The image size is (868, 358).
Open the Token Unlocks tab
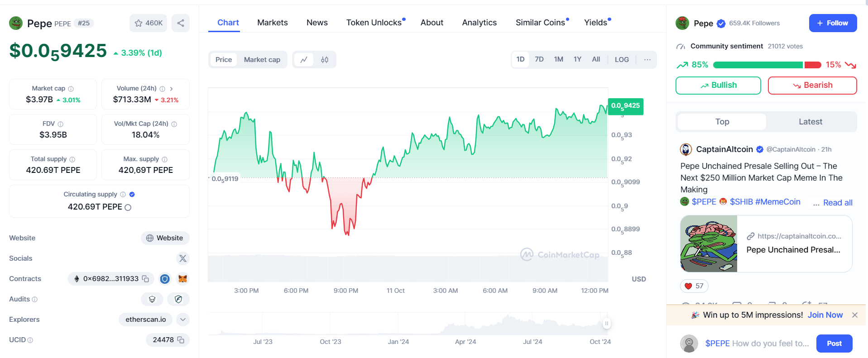click(x=374, y=23)
